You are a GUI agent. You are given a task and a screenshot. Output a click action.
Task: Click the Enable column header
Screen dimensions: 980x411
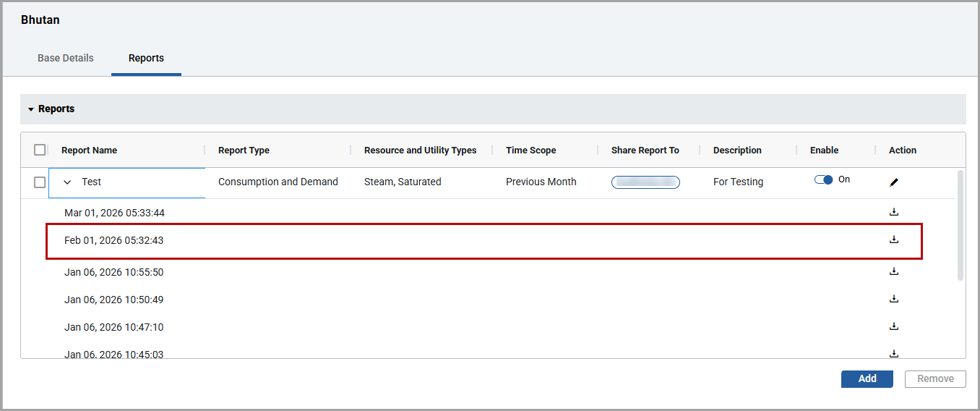point(824,151)
